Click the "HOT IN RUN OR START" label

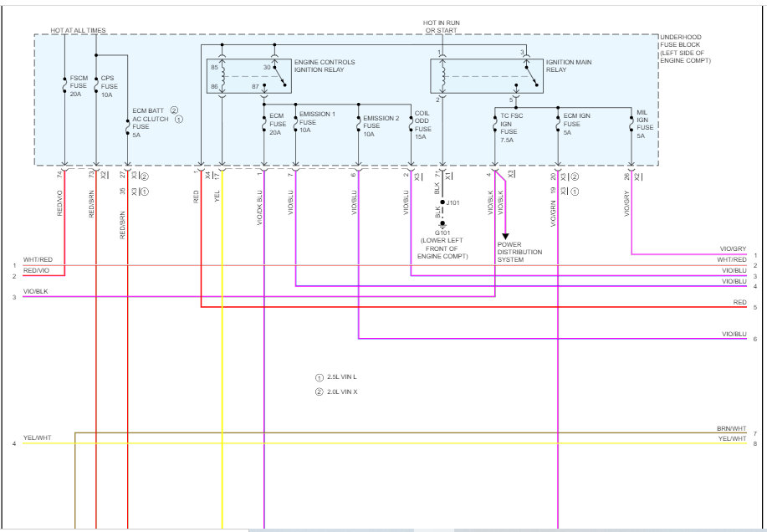442,27
